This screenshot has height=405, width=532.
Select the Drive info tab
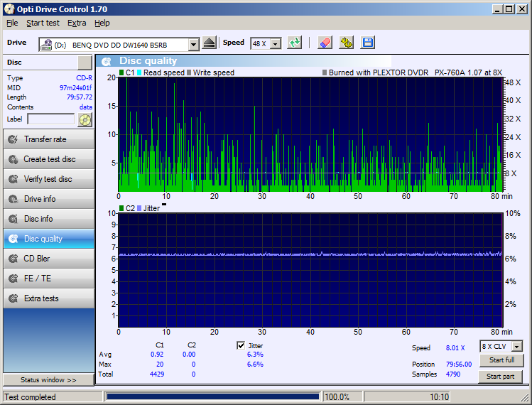49,199
